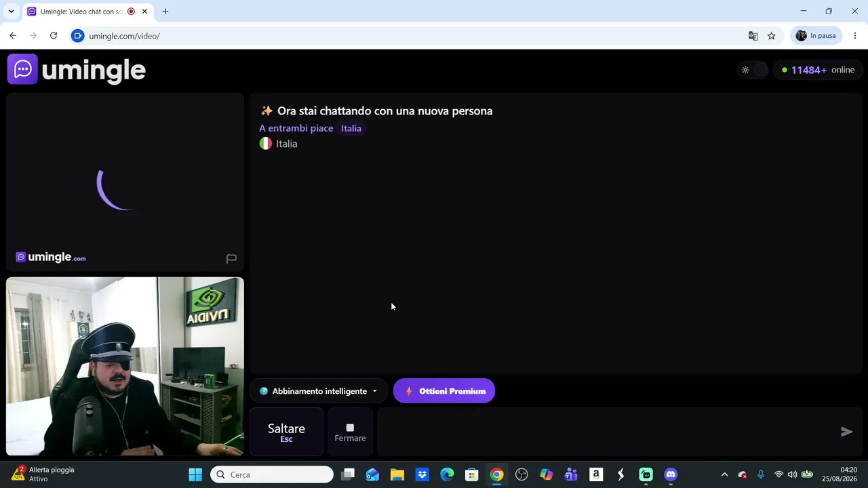Click the Italia interest tag
This screenshot has height=488, width=868.
[x=351, y=128]
